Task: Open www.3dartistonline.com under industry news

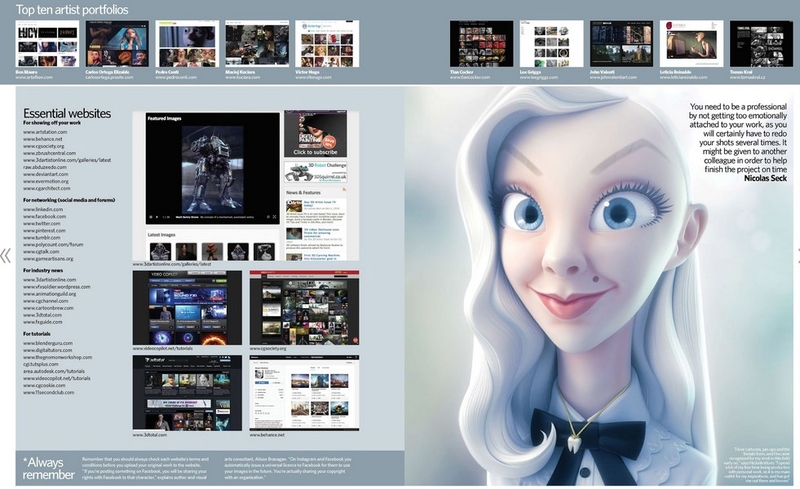Action: pyautogui.click(x=49, y=280)
